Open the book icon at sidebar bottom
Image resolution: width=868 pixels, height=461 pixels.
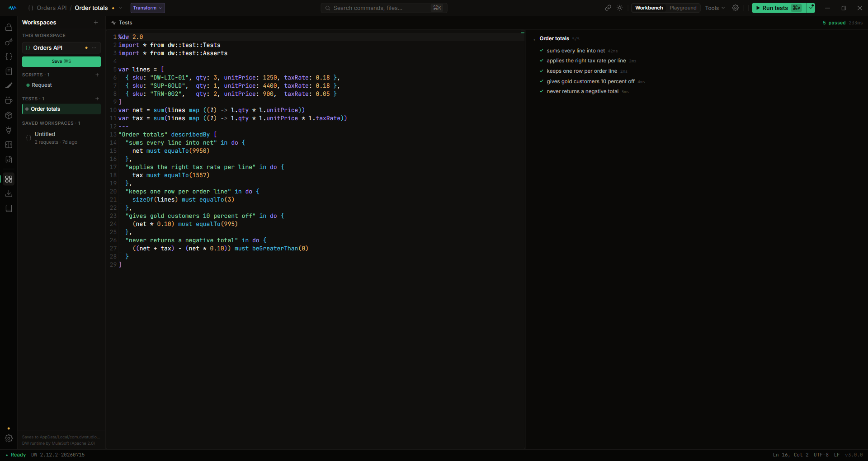point(9,208)
